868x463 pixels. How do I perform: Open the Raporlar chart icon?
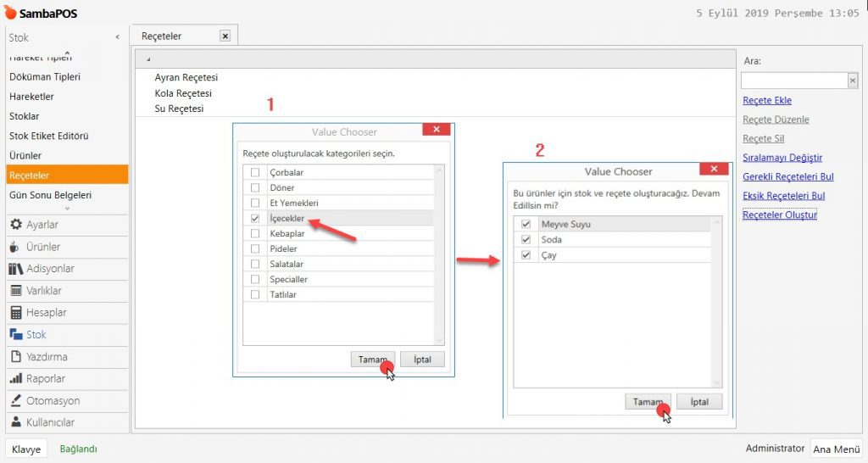pos(15,379)
